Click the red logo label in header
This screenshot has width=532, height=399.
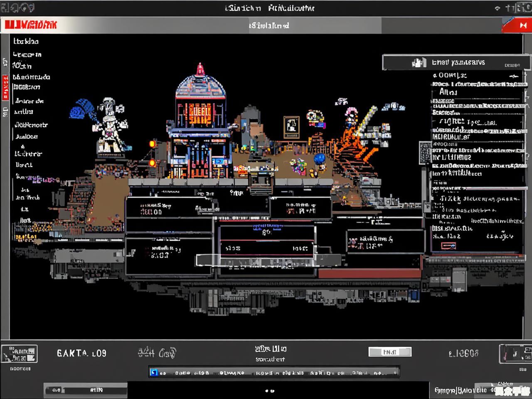tap(30, 25)
